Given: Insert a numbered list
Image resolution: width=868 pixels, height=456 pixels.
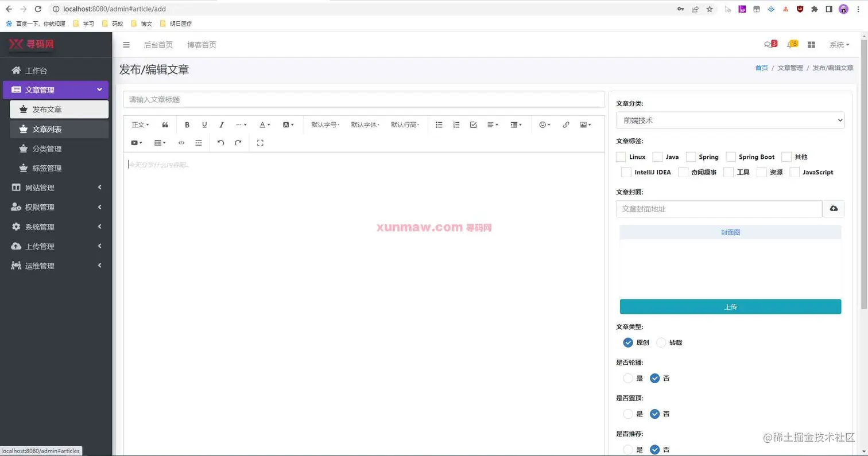Looking at the screenshot, I should click(x=456, y=124).
